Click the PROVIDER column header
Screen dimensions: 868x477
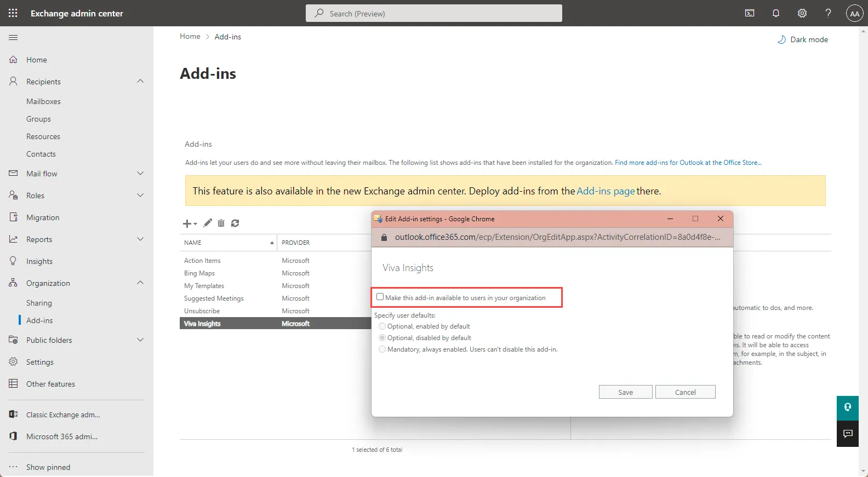point(296,243)
